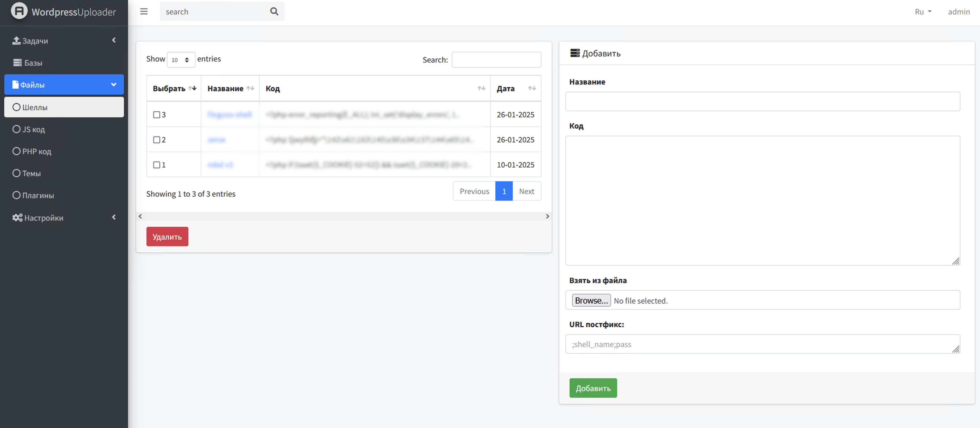This screenshot has height=428, width=980.
Task: Click the WordpressUploader logo icon
Action: pyautogui.click(x=19, y=11)
